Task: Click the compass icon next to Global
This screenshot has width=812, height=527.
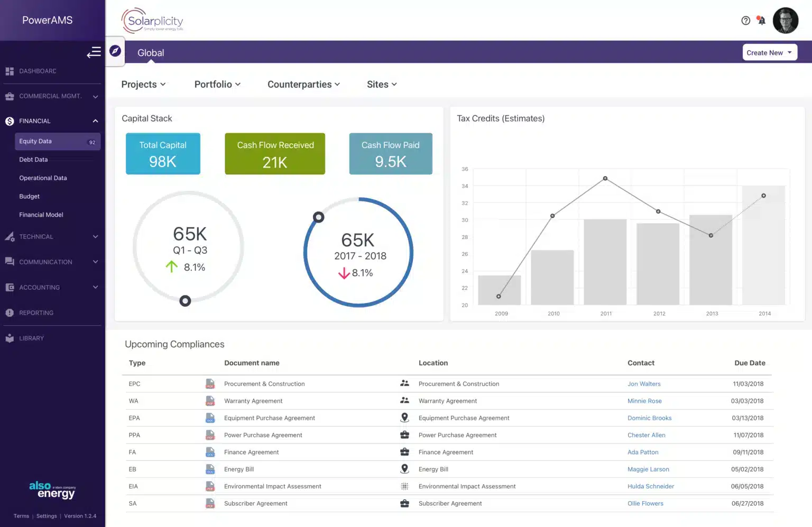Action: 114,51
